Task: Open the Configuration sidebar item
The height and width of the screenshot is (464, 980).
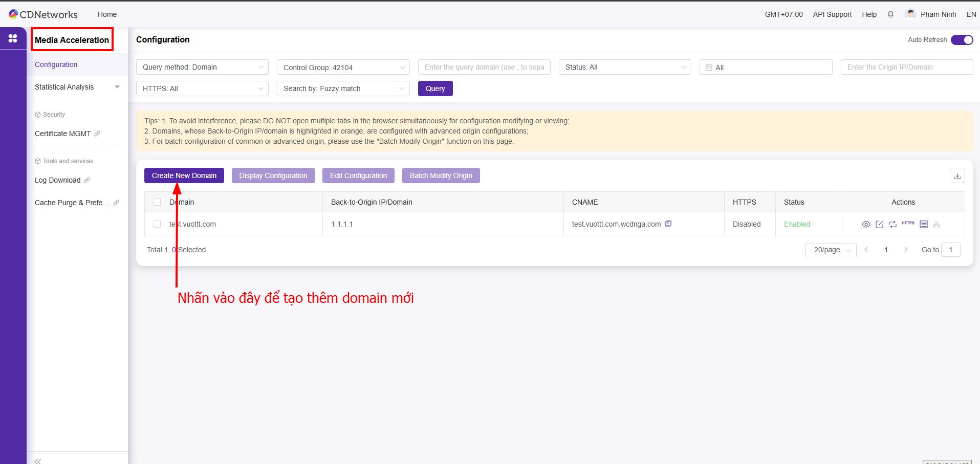Action: [56, 64]
